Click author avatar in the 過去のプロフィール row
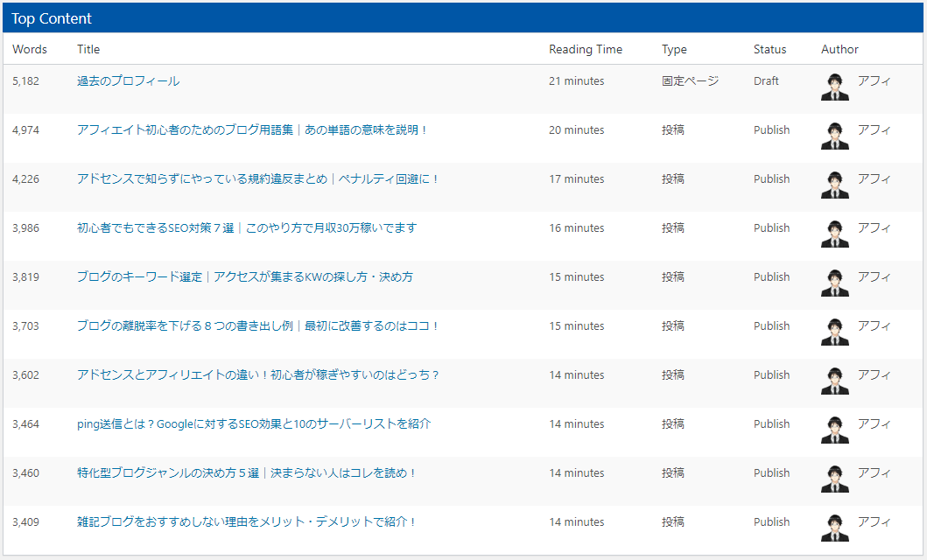 [834, 87]
